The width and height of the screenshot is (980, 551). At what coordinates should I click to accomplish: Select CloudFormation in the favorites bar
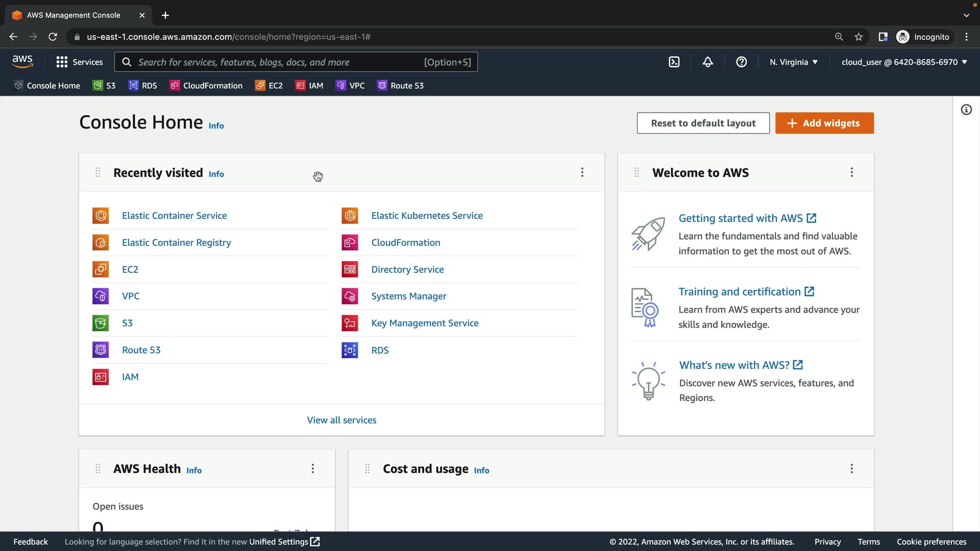(206, 85)
